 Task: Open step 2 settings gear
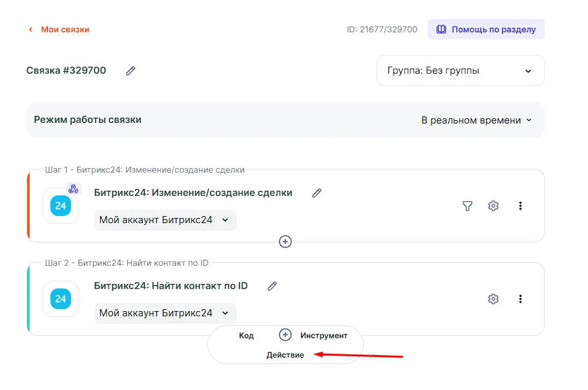point(494,299)
